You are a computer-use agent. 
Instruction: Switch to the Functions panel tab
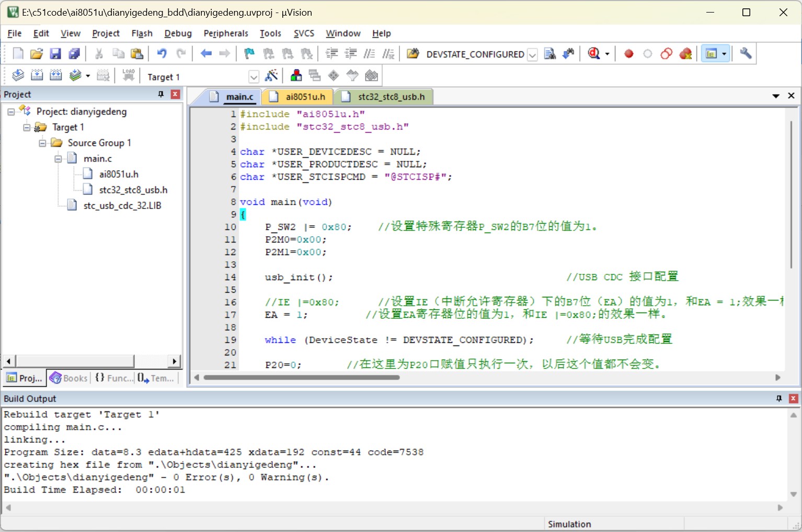(113, 378)
